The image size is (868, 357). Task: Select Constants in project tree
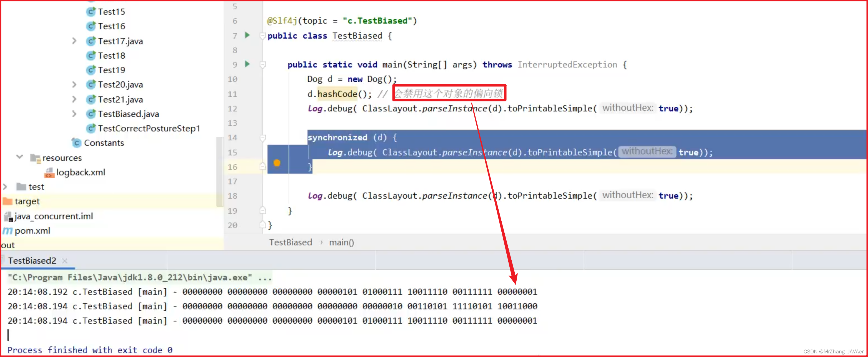[x=104, y=143]
